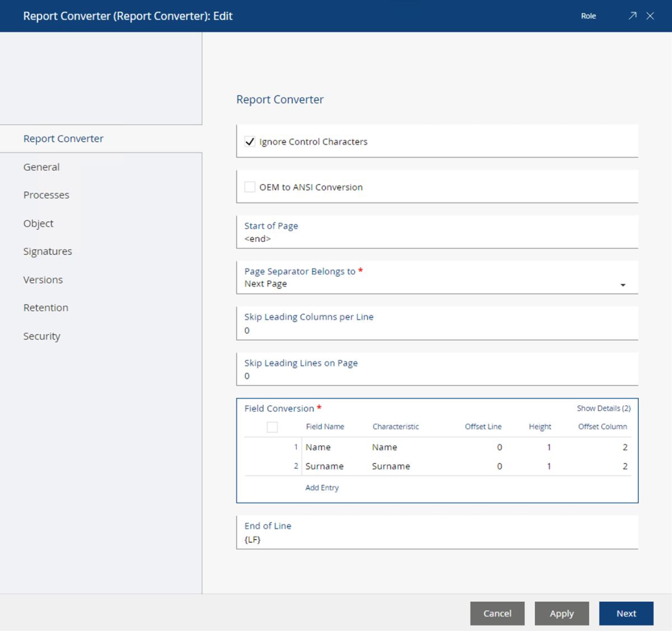Open the Object section
The height and width of the screenshot is (631, 672).
(39, 223)
